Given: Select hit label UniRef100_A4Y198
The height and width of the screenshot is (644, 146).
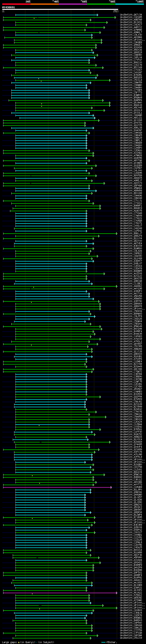Looking at the screenshot, I should pos(131,289).
